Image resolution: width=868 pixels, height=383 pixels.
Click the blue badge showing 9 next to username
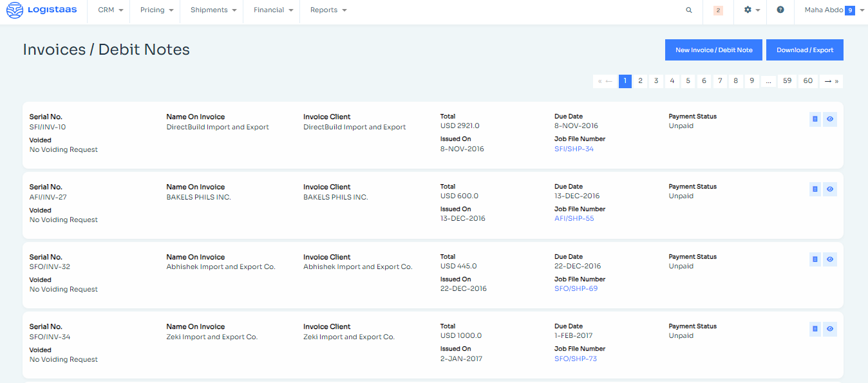click(x=849, y=10)
